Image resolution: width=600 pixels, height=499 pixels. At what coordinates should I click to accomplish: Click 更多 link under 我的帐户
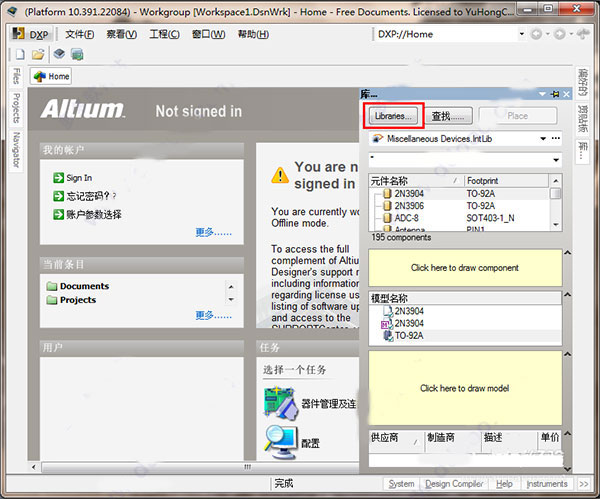tap(214, 232)
